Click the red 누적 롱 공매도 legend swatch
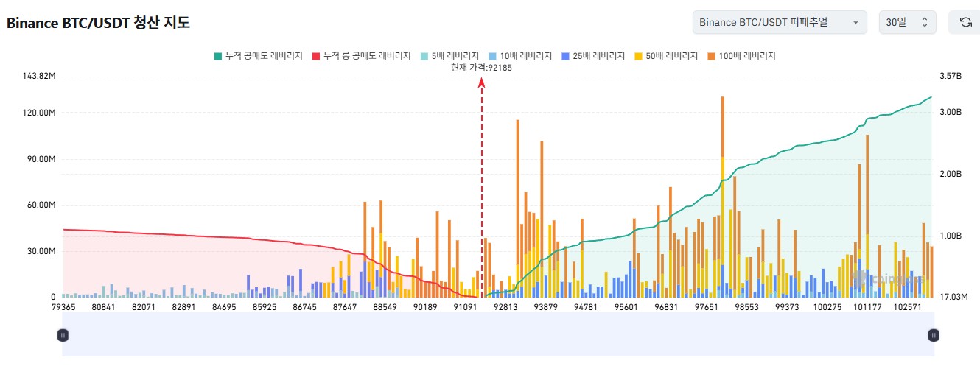The image size is (980, 383). [316, 56]
